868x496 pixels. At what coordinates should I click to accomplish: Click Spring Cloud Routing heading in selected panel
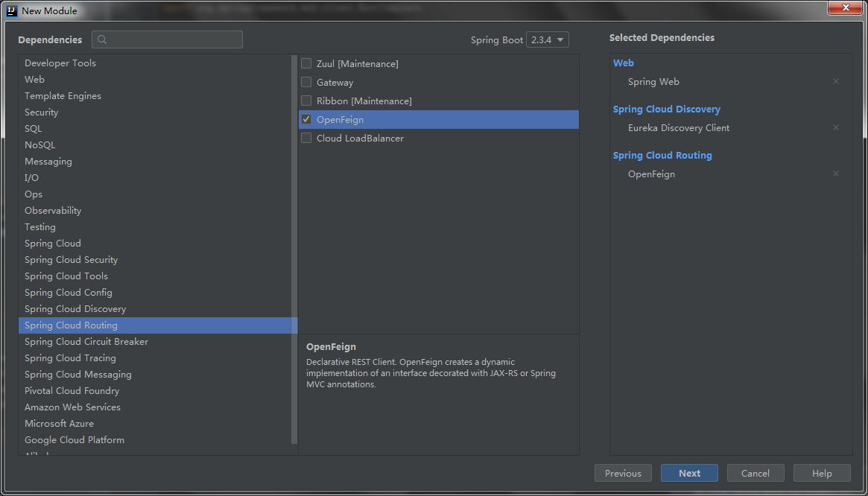point(662,156)
